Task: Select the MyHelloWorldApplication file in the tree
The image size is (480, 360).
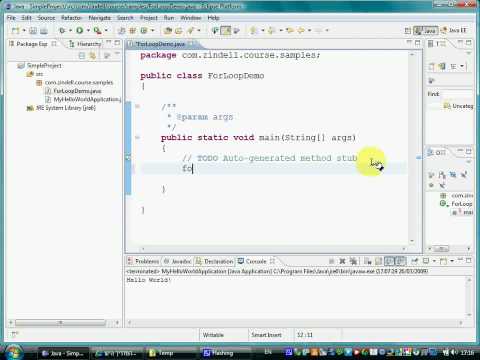Action: (83, 99)
